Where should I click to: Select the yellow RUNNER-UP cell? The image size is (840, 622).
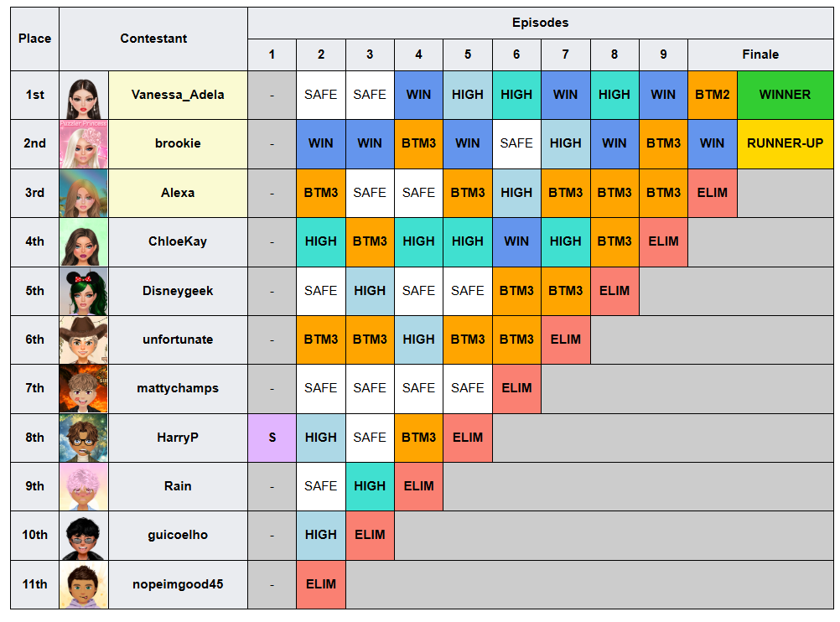pyautogui.click(x=785, y=143)
